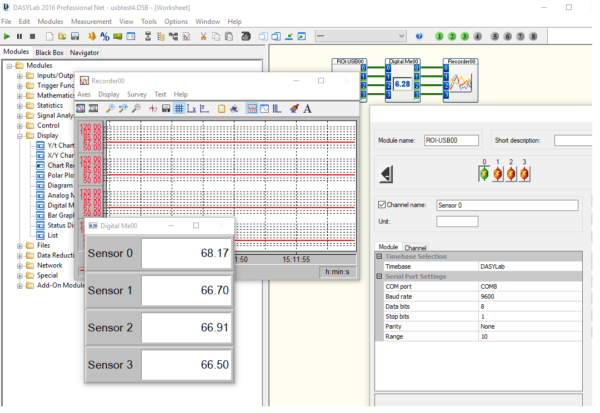Expand the Trigger Functions folder
This screenshot has width=600, height=413.
(x=19, y=86)
